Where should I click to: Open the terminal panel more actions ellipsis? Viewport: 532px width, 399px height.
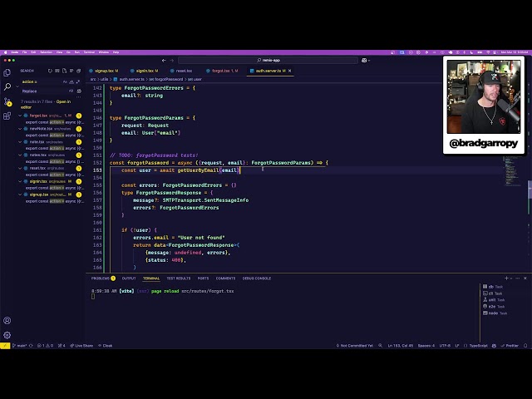point(518,278)
